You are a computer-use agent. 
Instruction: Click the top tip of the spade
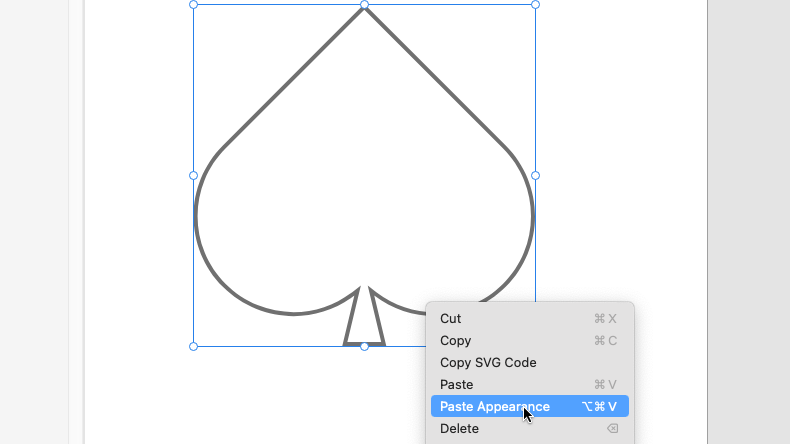pyautogui.click(x=364, y=10)
